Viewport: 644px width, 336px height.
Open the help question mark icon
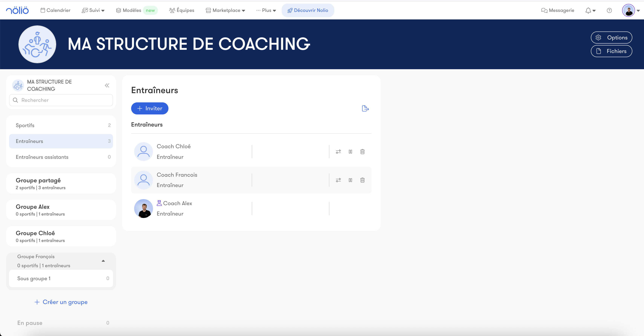609,11
